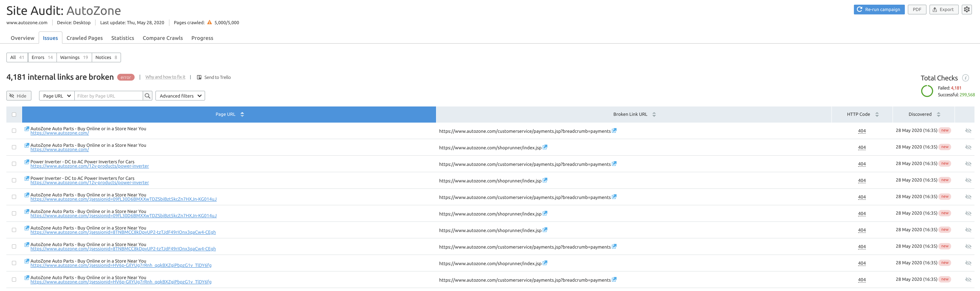Hide last table row via eye icon

point(968,280)
